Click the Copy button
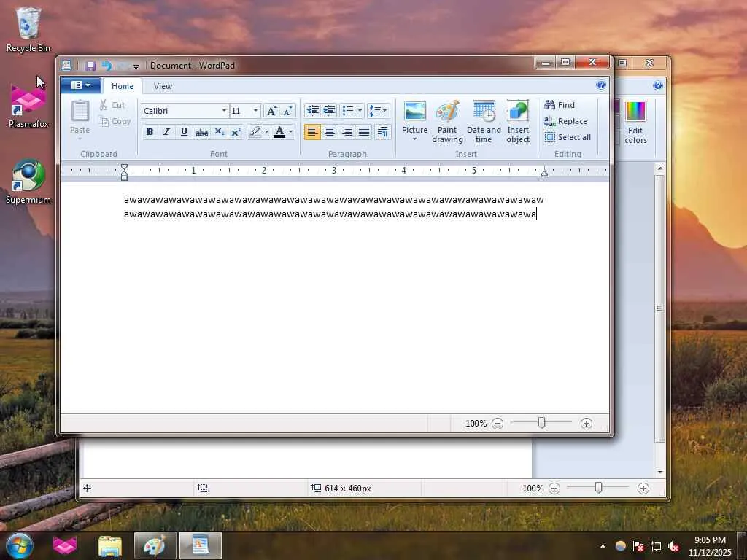 coord(115,122)
